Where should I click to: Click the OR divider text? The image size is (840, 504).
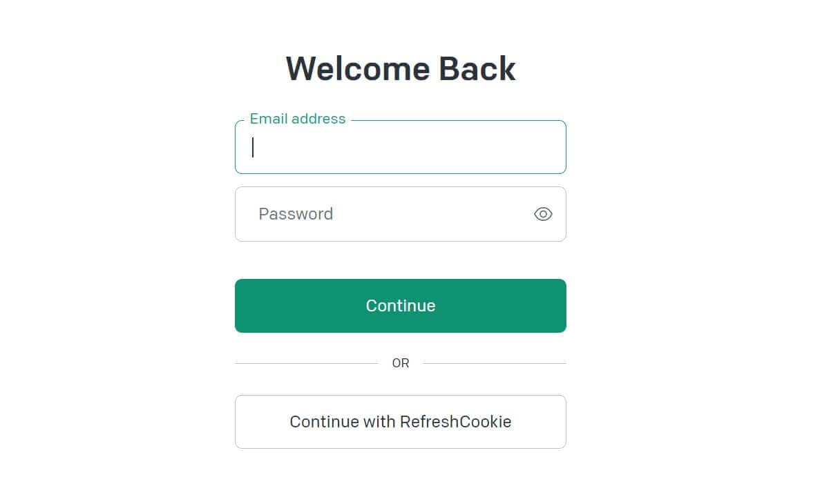[401, 363]
